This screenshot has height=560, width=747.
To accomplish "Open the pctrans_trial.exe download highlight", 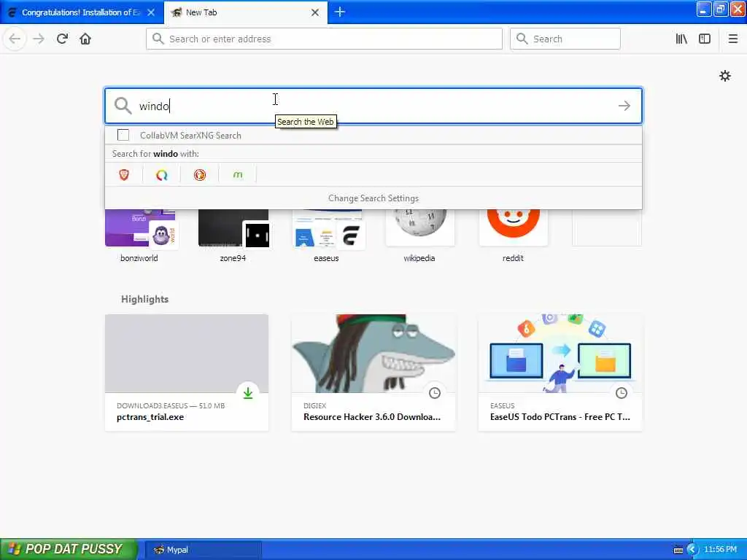I will click(187, 373).
